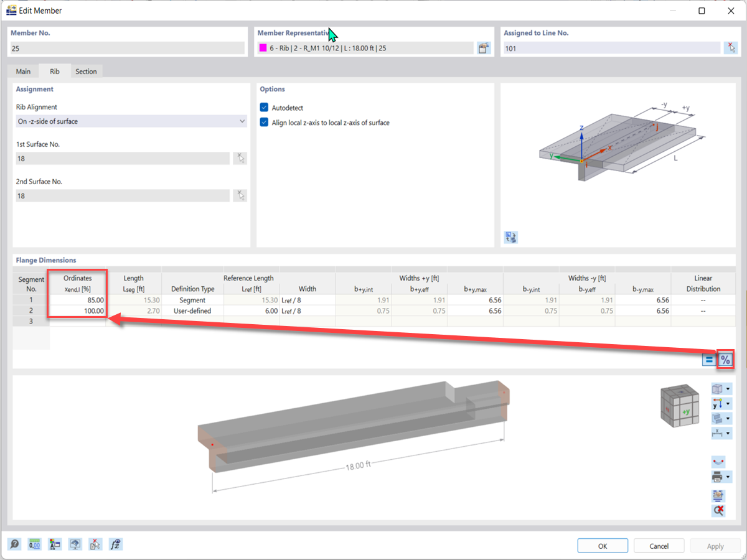Switch to the Section tab
Viewport: 747px width, 560px height.
(87, 71)
